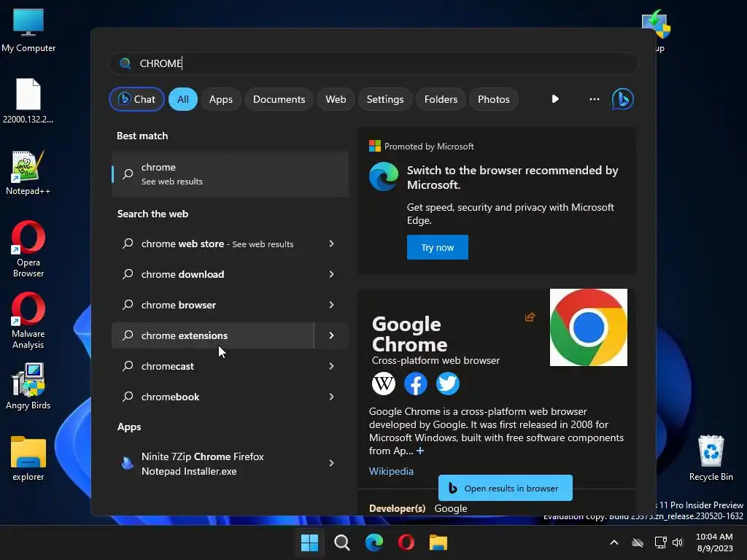
Task: Click the Google developer value
Action: coord(451,508)
